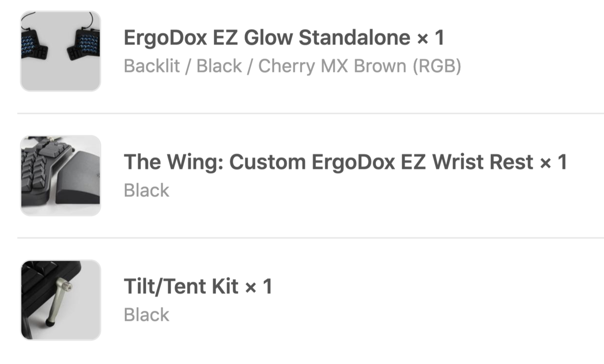Click the Black variant under Tilt/Tent Kit
604x364 pixels.
click(146, 315)
